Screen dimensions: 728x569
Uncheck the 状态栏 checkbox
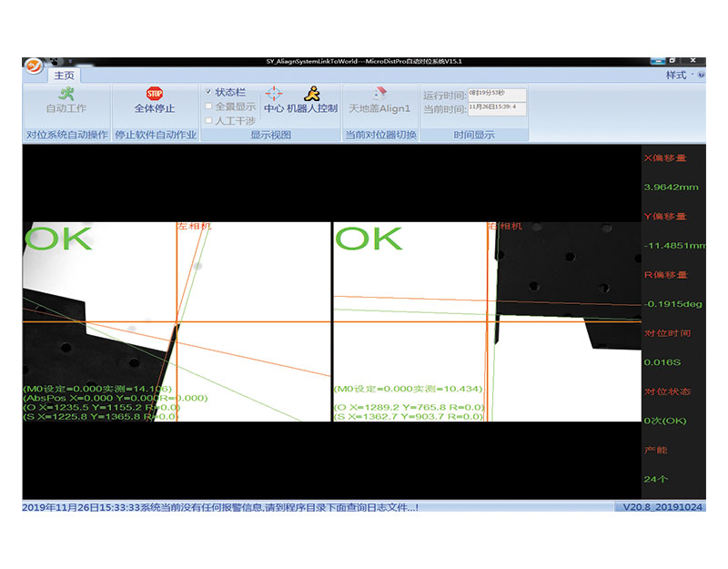coord(209,92)
